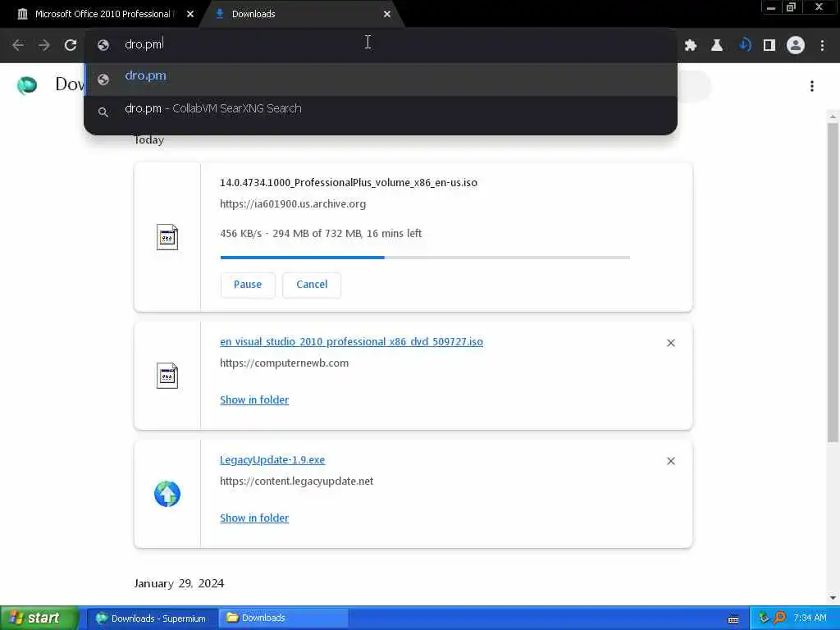
Task: Click the magnifier system tray icon
Action: point(780,619)
